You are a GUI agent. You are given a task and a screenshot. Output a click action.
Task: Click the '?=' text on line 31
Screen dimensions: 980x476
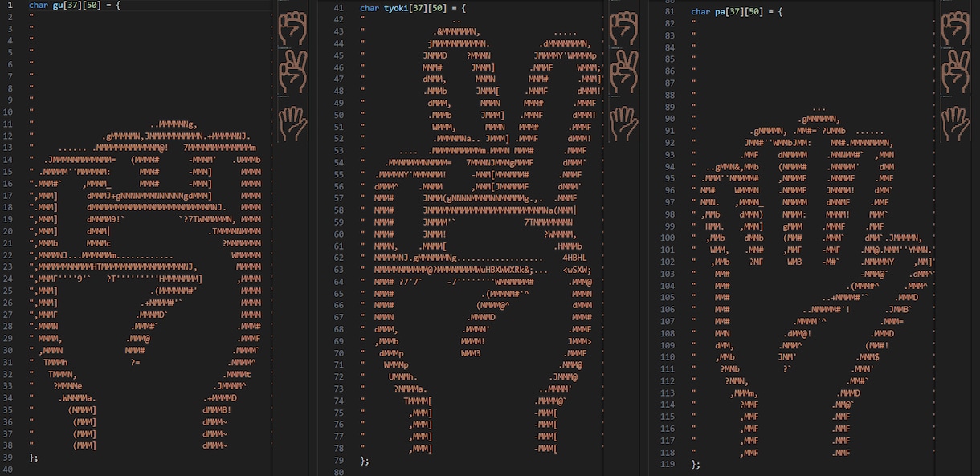[136, 362]
